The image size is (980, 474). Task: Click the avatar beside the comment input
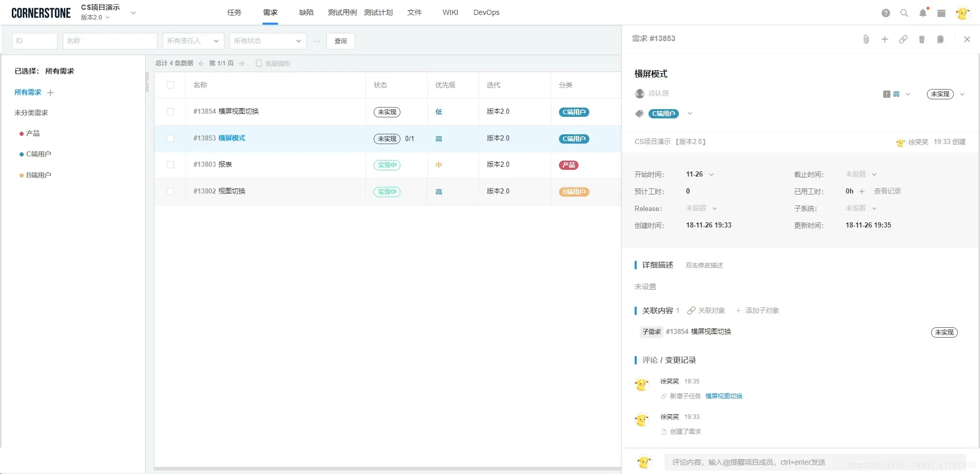[644, 462]
